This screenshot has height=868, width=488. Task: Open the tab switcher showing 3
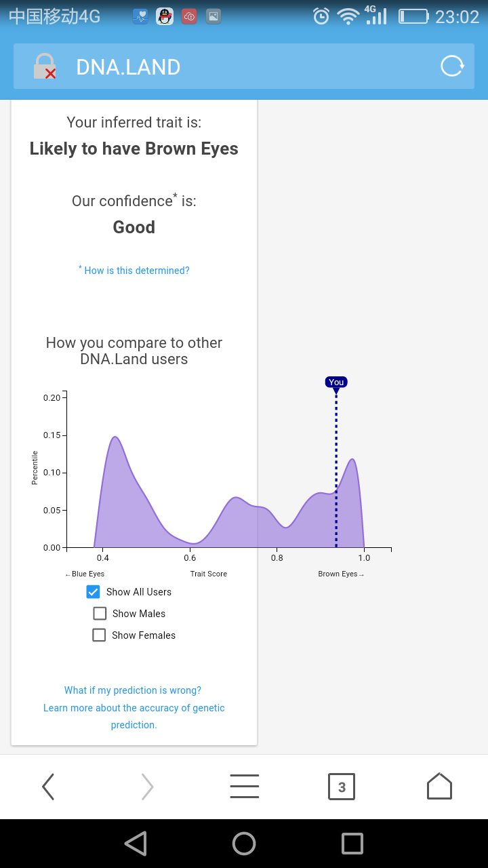click(342, 787)
